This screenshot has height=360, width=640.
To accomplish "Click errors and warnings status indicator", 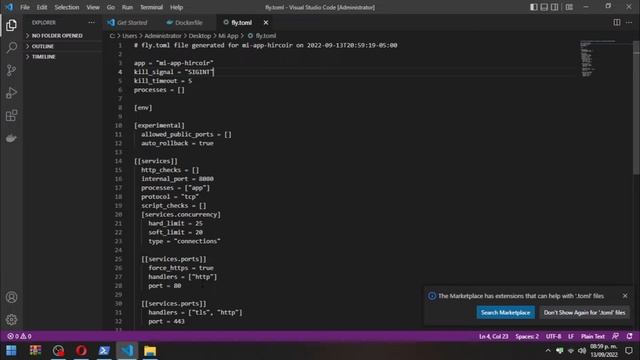I will point(19,336).
